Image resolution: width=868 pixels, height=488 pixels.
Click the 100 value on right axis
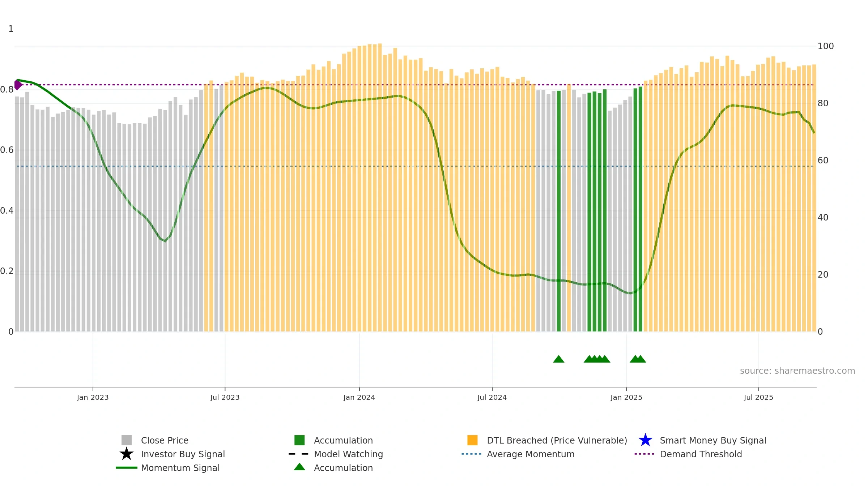826,46
